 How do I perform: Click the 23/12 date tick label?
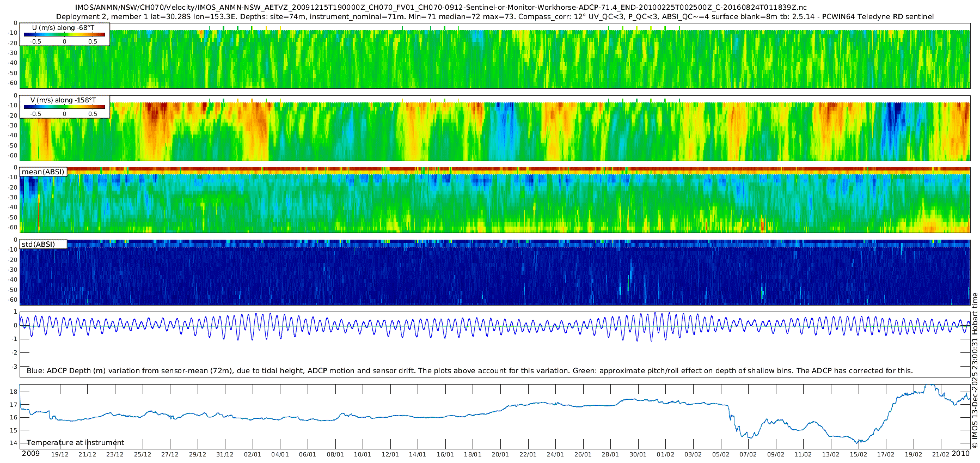tap(115, 454)
